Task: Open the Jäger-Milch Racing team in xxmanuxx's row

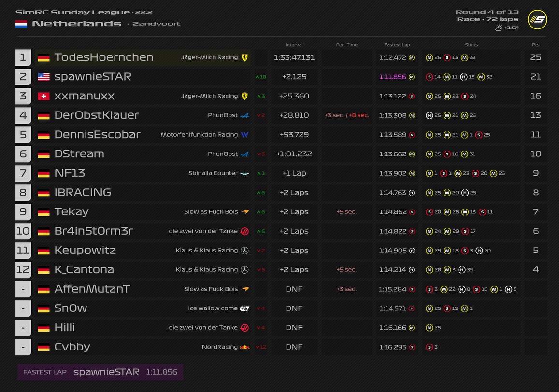Action: click(x=209, y=96)
